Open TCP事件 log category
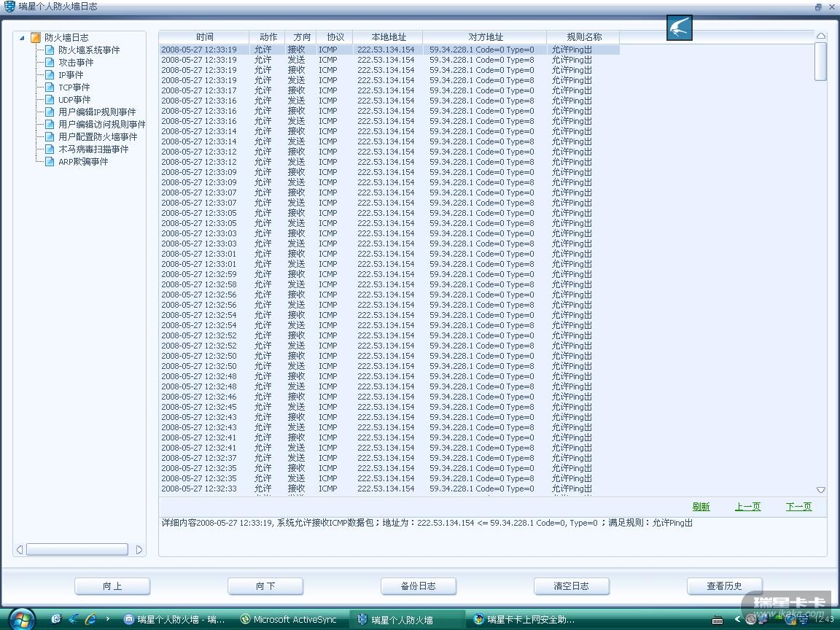Image resolution: width=840 pixels, height=630 pixels. point(74,87)
